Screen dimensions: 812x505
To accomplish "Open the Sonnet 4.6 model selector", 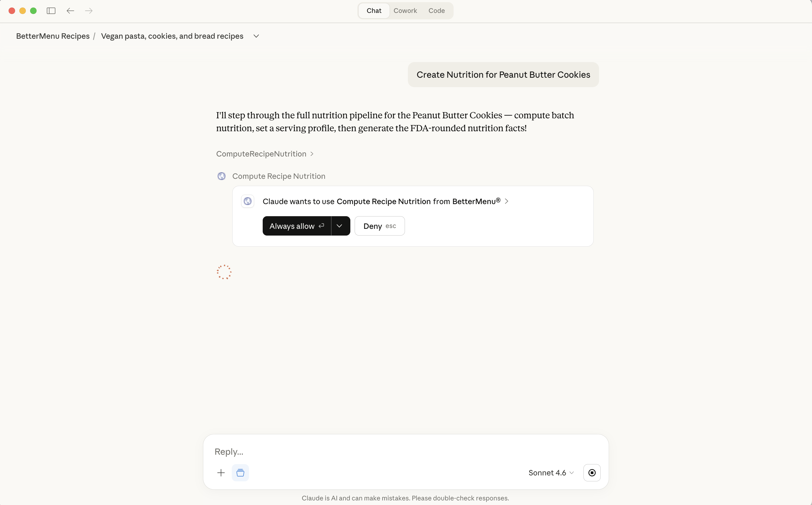I will [550, 472].
